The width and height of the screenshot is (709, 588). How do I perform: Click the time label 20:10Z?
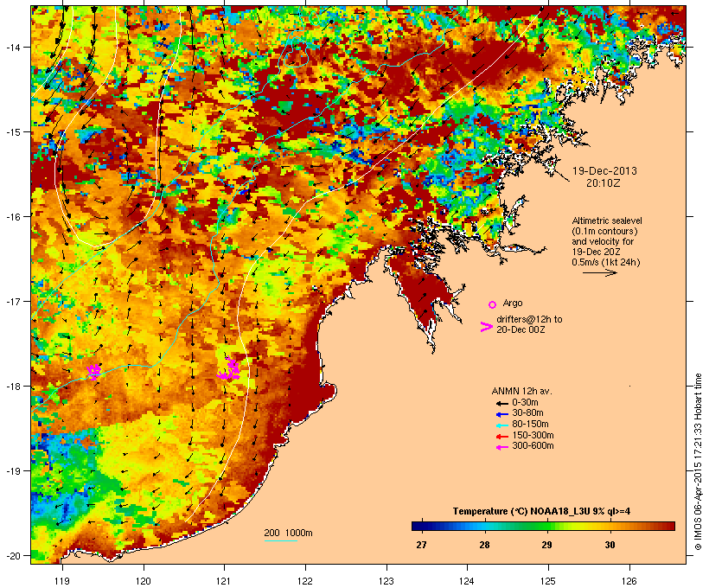click(x=603, y=183)
